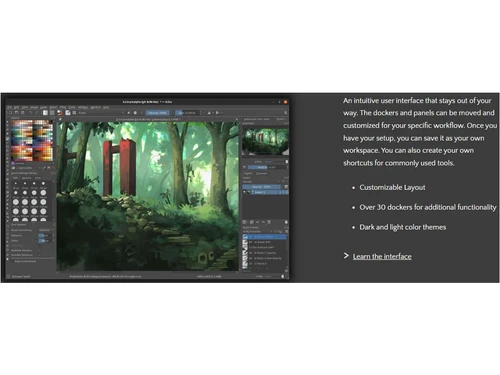Open the brush blending mode dropdown in toolbar

pos(102,113)
